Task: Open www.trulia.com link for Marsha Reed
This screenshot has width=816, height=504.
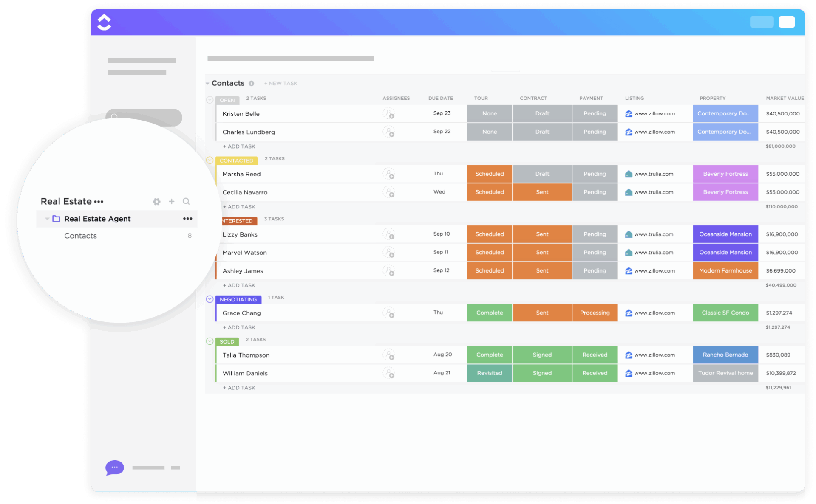Action: tap(653, 174)
